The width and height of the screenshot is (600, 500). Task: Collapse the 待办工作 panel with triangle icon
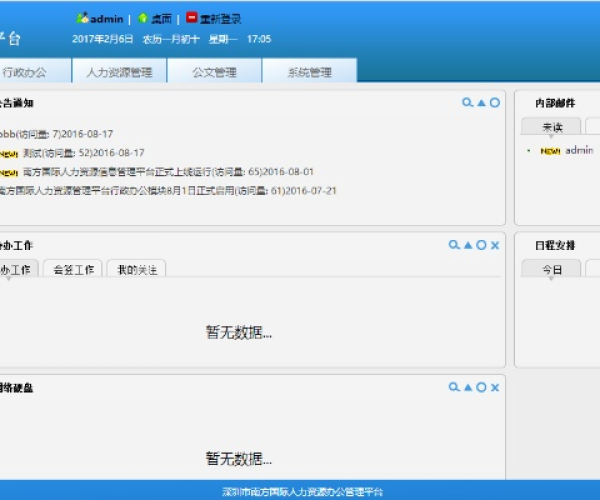tap(468, 245)
